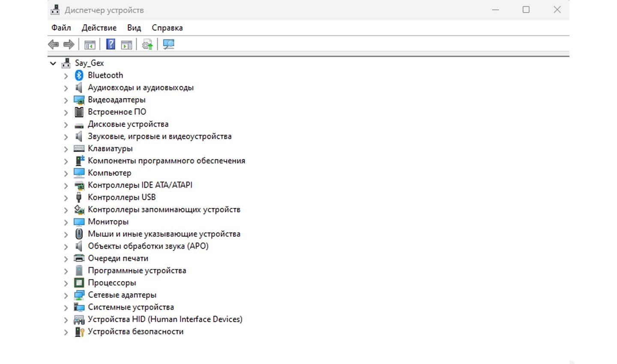
Task: Select Устройства HID (Human Interface Devices) label
Action: (165, 319)
